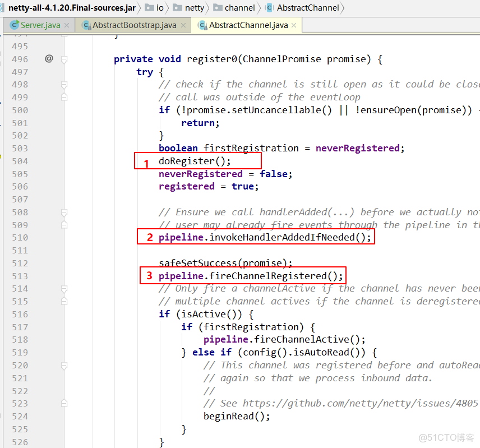Click the AbstractChannel class icon in breadcrumb
This screenshot has height=448, width=480.
click(x=269, y=8)
